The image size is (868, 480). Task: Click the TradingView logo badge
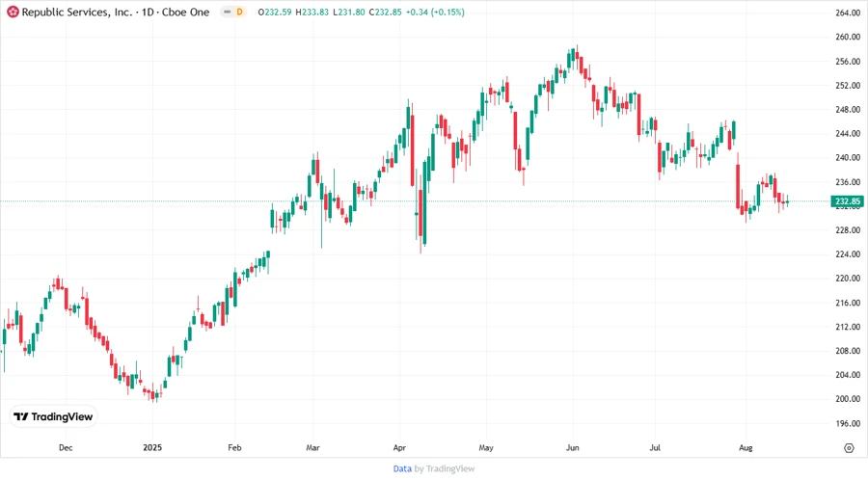coord(53,416)
